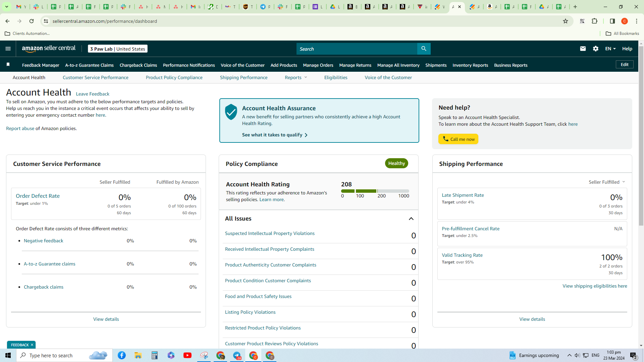Image resolution: width=644 pixels, height=362 pixels.
Task: Click the Edit favorites bar button
Action: (x=625, y=64)
